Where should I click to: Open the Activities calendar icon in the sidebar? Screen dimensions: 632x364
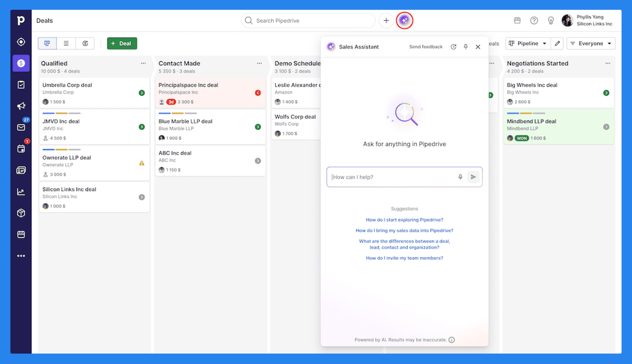coord(21,149)
